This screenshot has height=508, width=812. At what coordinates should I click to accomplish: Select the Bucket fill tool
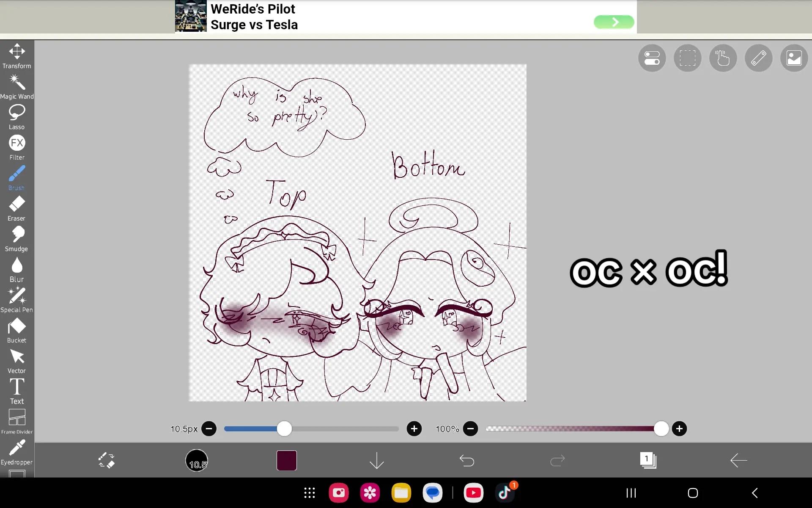(17, 331)
